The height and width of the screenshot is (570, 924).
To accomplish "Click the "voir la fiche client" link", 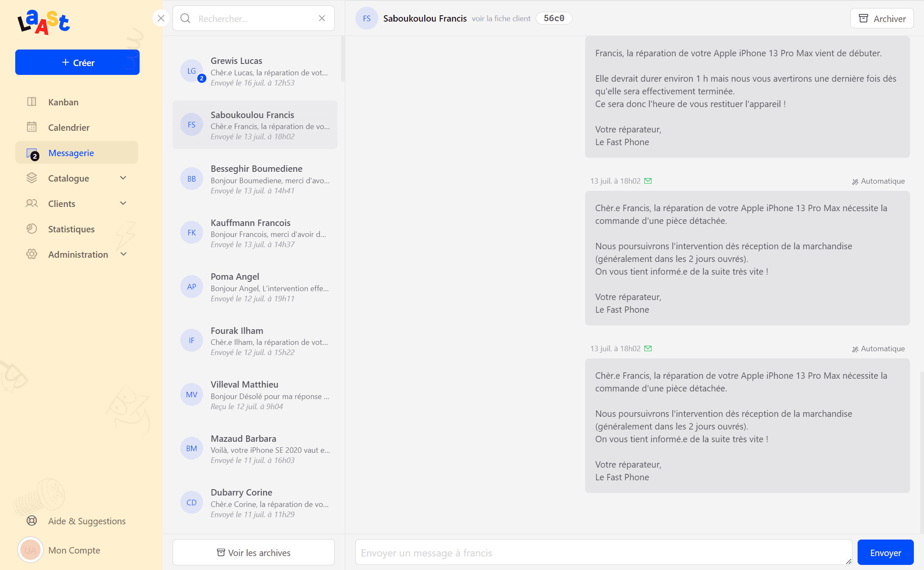I will [x=501, y=19].
